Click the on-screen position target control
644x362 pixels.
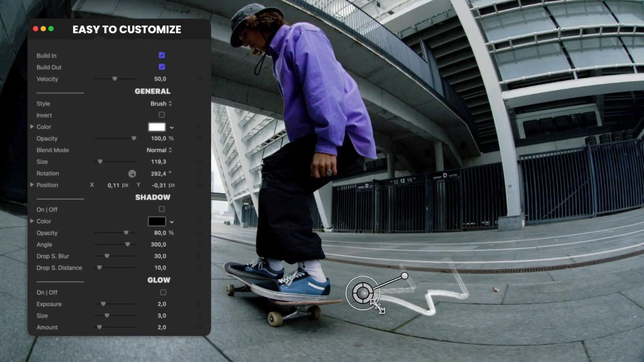363,293
